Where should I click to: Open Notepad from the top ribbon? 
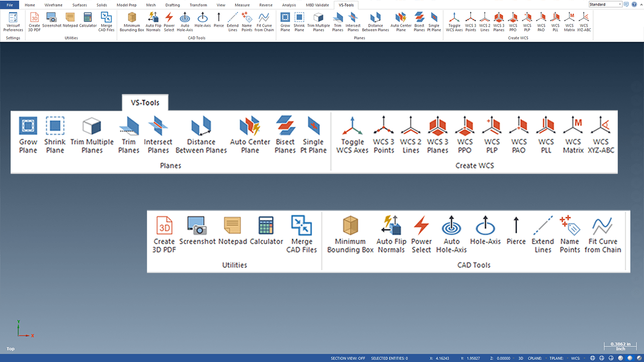coord(70,20)
